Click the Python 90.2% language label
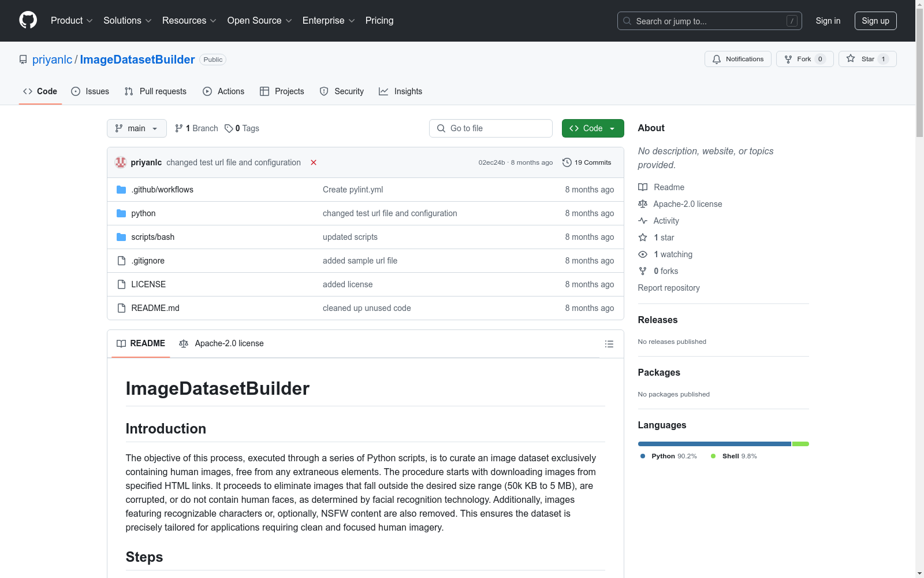Screen dimensions: 924x578 click(669, 456)
